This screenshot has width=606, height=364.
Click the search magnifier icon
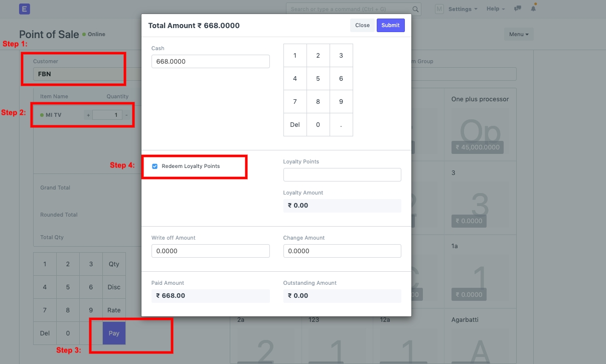tap(415, 9)
